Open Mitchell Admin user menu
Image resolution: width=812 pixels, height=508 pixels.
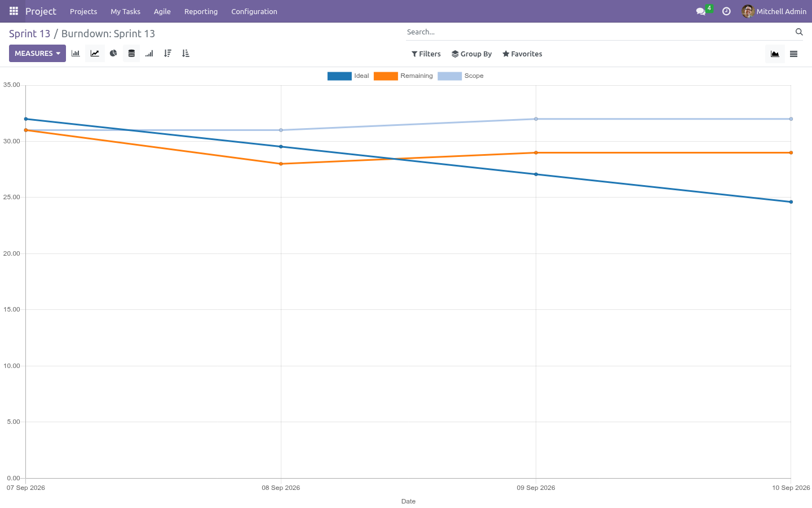point(774,11)
